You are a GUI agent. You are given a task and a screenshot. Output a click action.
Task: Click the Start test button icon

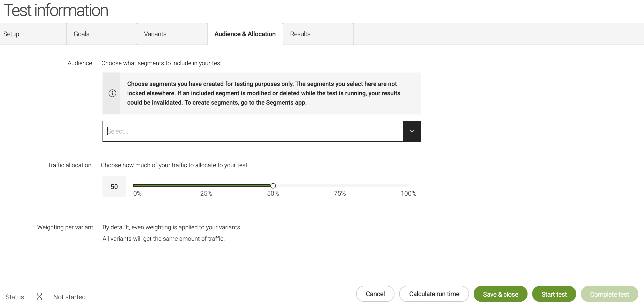point(554,294)
